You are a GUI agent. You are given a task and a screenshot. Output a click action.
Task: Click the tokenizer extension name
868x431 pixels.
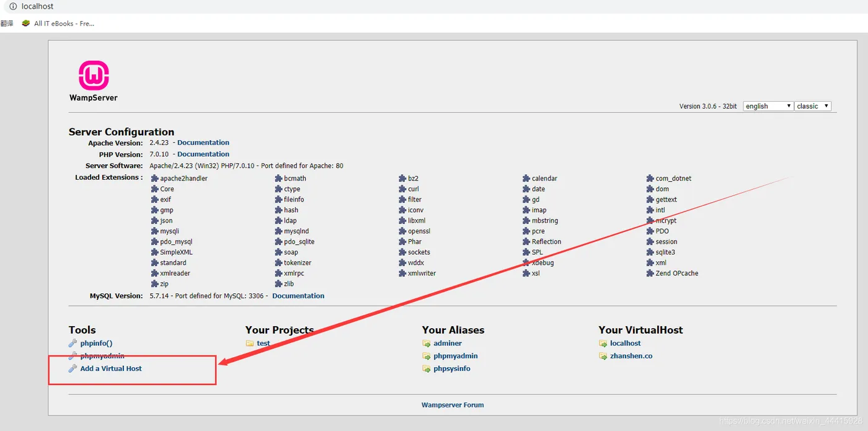click(x=298, y=263)
